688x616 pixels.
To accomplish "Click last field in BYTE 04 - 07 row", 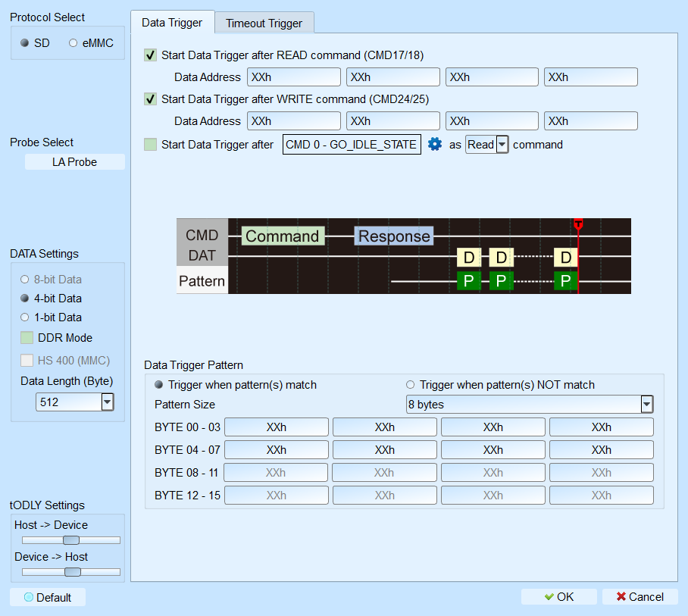I will 602,450.
